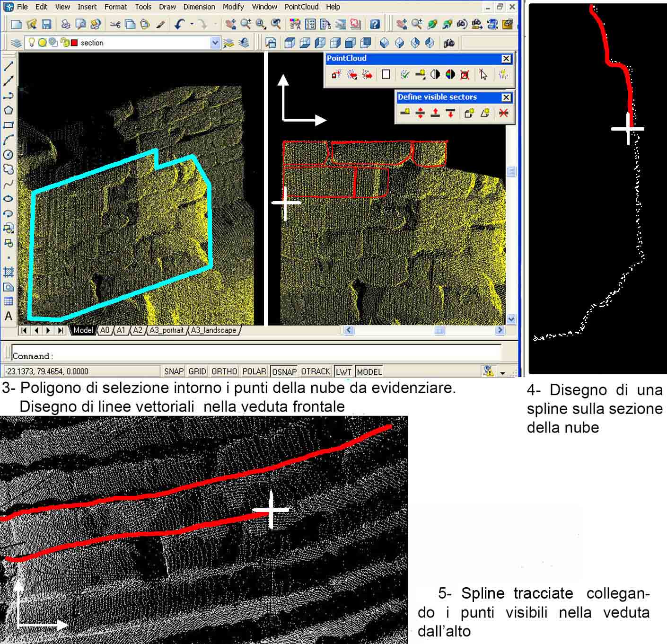Toggle SNAP mode in status bar
667x644 pixels.
(x=174, y=371)
